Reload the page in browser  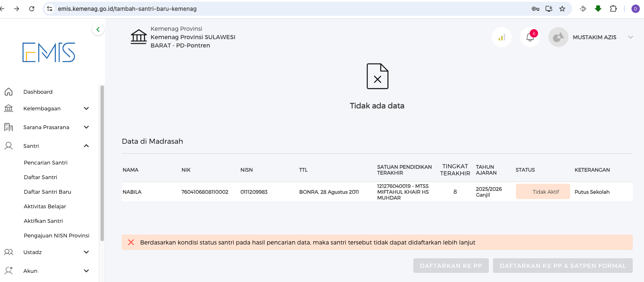click(32, 9)
